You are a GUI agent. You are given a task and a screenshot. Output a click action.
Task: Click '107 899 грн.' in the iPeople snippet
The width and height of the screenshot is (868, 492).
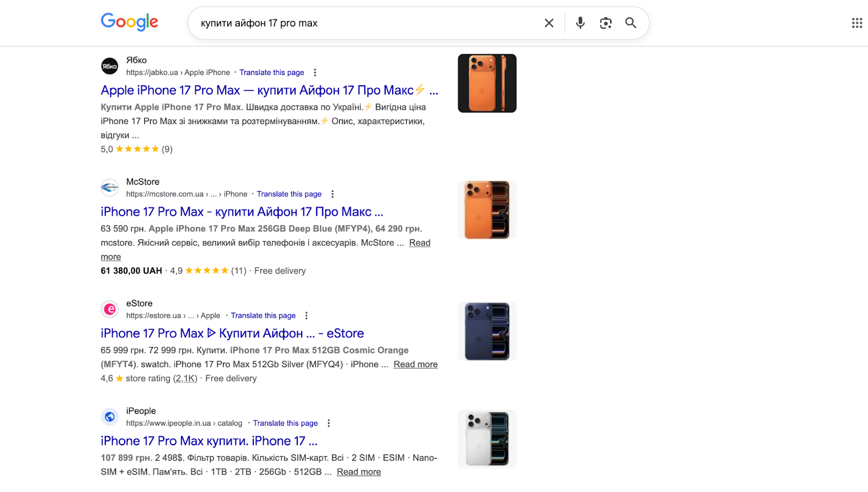(x=126, y=458)
